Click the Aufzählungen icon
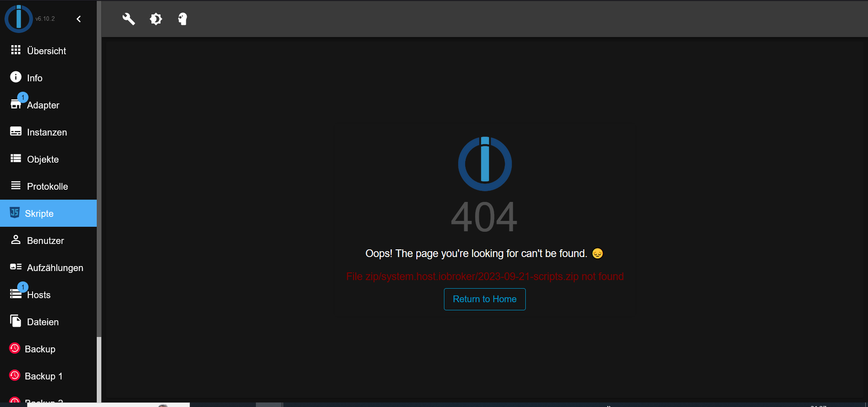Screen dimensions: 868x407 pos(16,267)
